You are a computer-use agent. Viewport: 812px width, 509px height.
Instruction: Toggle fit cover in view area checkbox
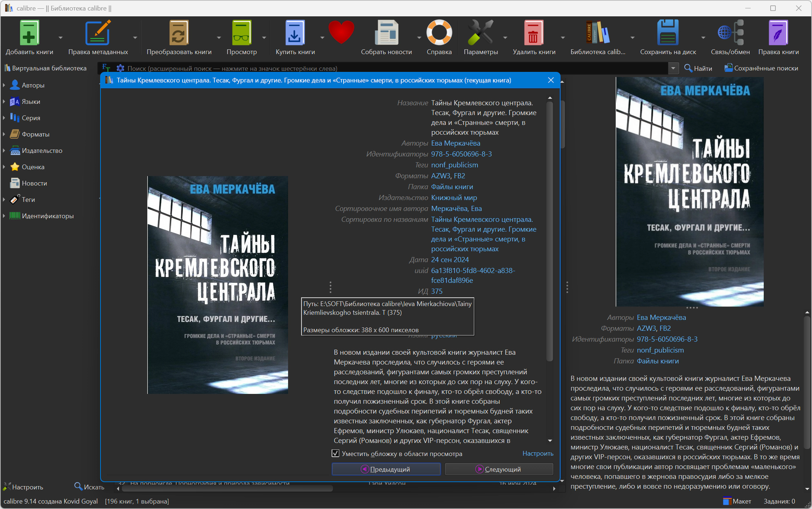point(336,453)
